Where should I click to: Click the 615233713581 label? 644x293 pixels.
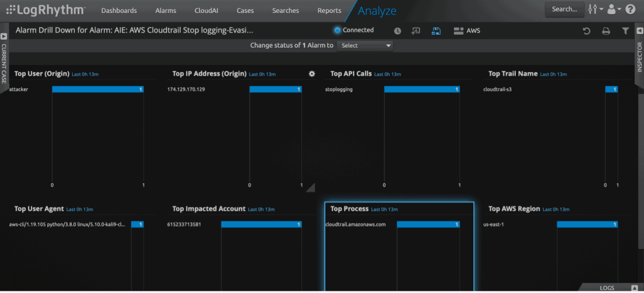click(184, 224)
